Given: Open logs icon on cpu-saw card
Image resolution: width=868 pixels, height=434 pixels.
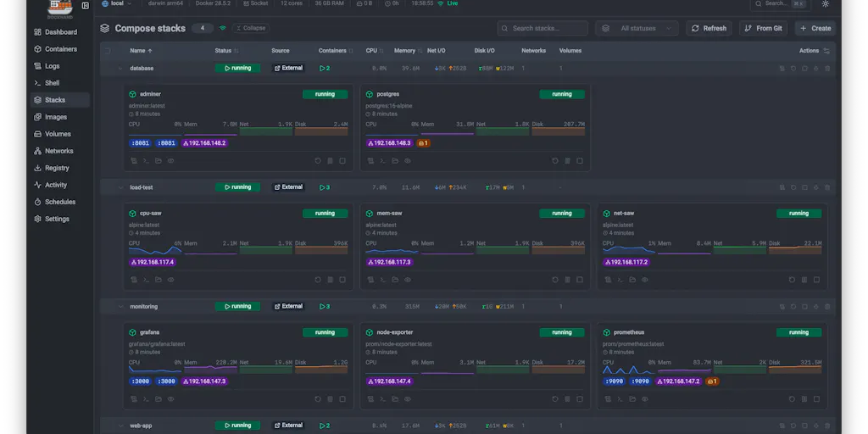Looking at the screenshot, I should (133, 280).
